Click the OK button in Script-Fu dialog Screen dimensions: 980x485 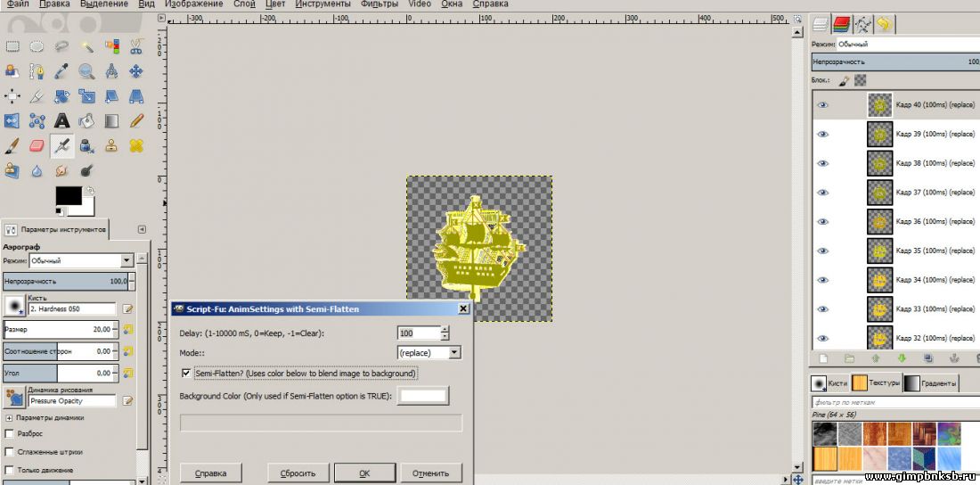point(364,473)
